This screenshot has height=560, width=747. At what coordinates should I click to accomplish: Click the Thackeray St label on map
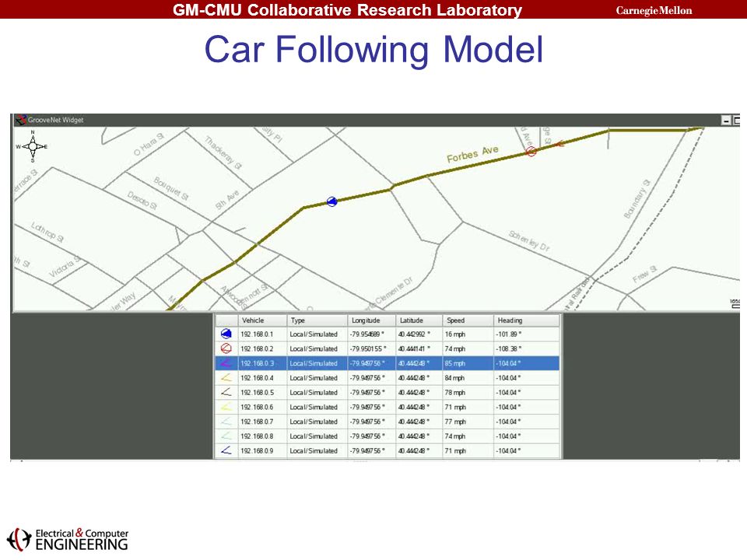223,152
